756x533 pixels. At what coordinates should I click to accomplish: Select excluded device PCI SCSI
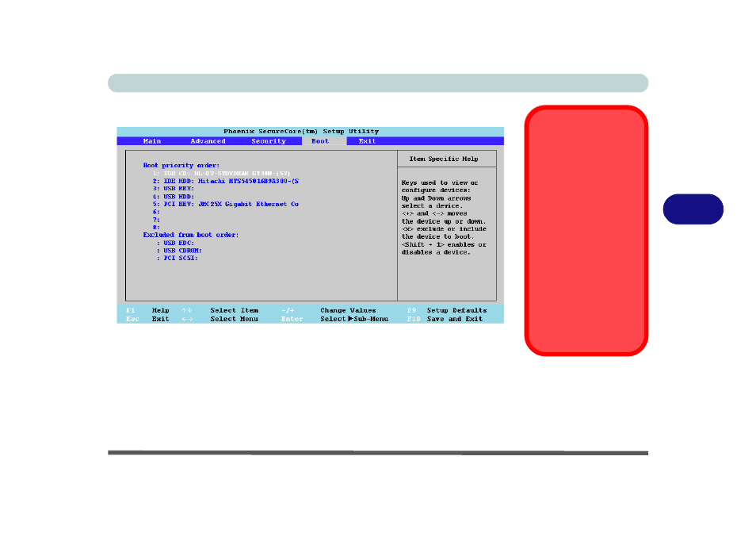[x=178, y=259]
